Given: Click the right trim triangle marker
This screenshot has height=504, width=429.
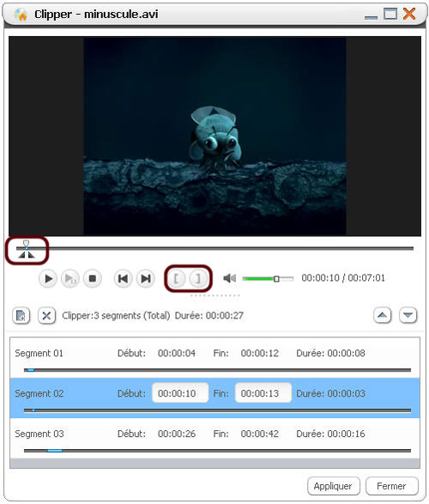Looking at the screenshot, I should (31, 255).
